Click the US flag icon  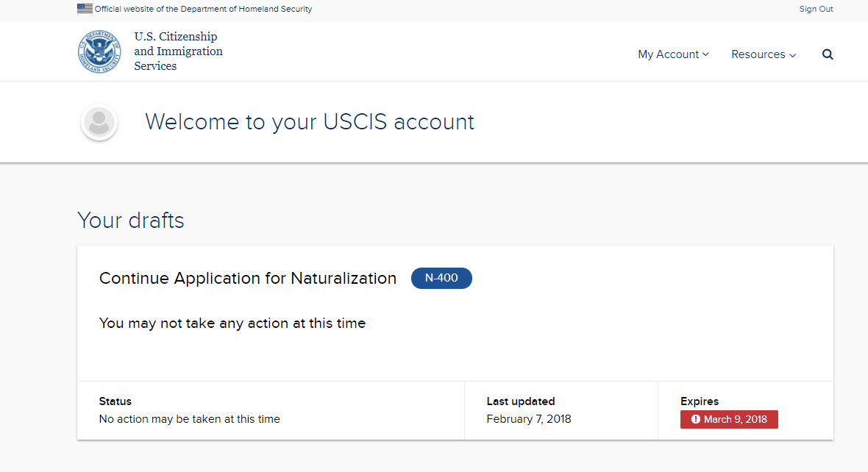click(85, 8)
